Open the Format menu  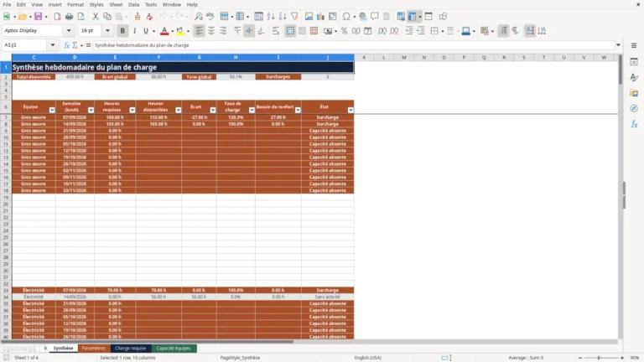point(75,4)
